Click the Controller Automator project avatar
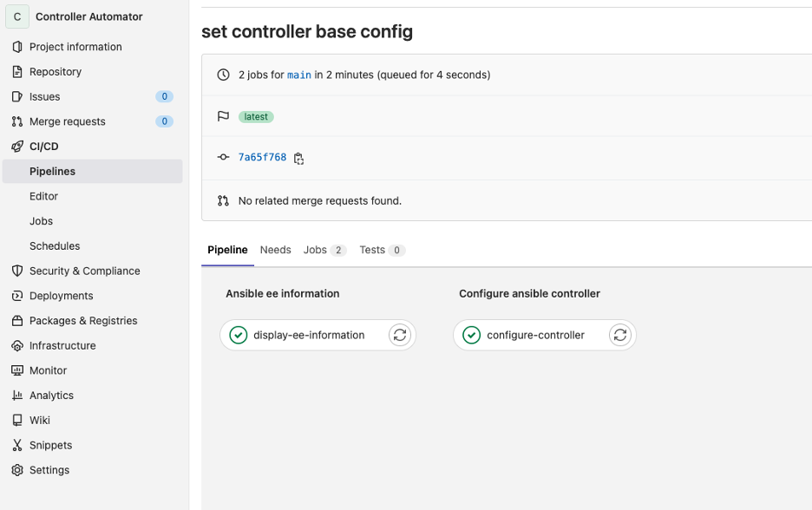The height and width of the screenshot is (510, 812). coord(17,16)
